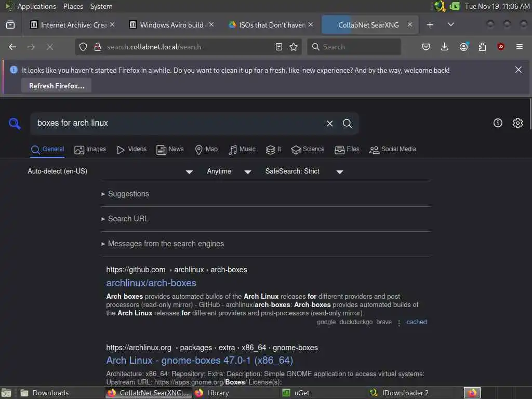Switch to the Videos category
Screen dimensions: 532x399
(x=131, y=149)
